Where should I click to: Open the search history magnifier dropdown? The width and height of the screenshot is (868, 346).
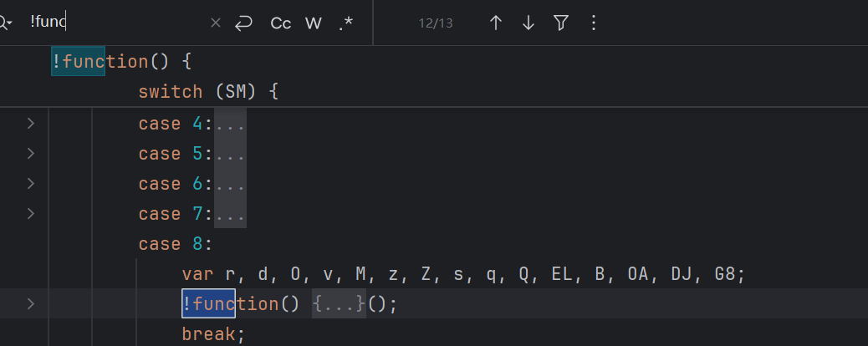click(x=4, y=23)
